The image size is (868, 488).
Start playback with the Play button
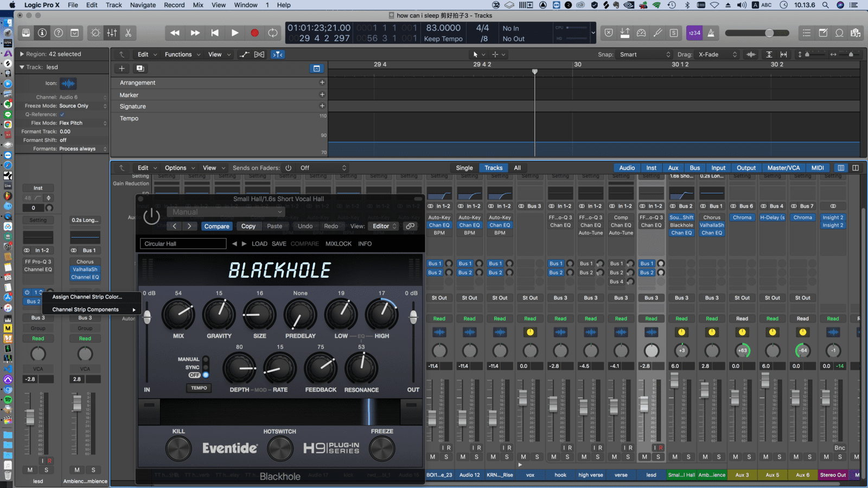point(235,33)
